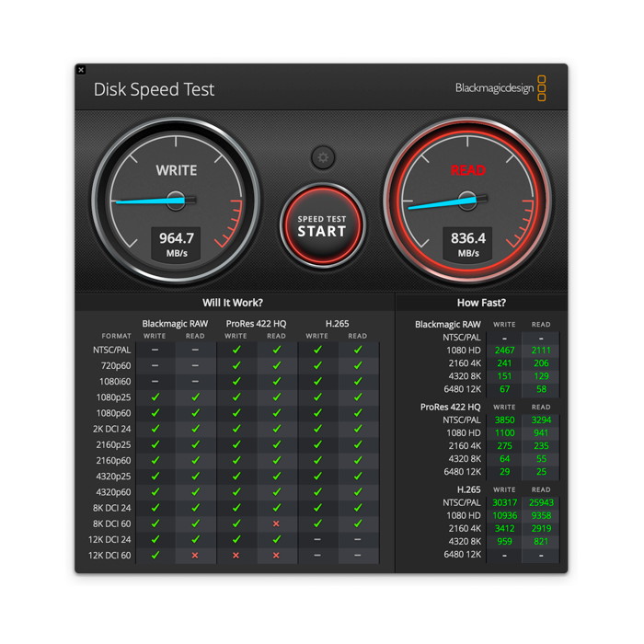Click the check for H.265 8K DCI 60 write

point(317,523)
